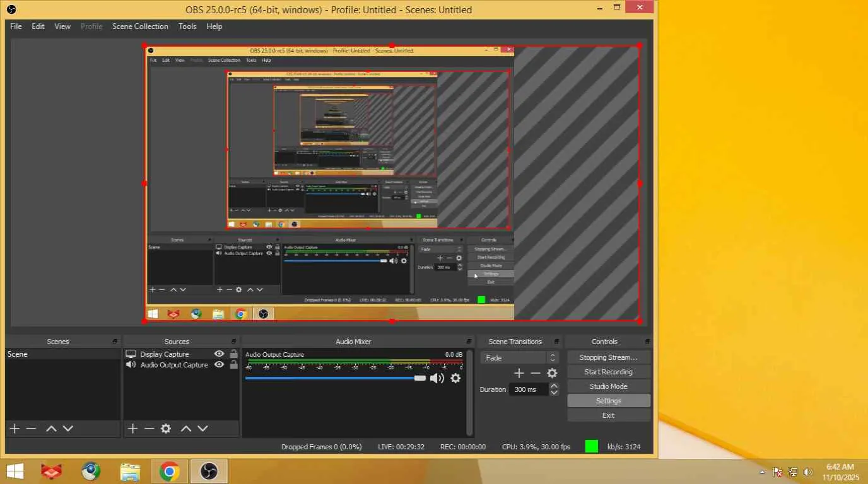Open the File menu

coord(16,26)
